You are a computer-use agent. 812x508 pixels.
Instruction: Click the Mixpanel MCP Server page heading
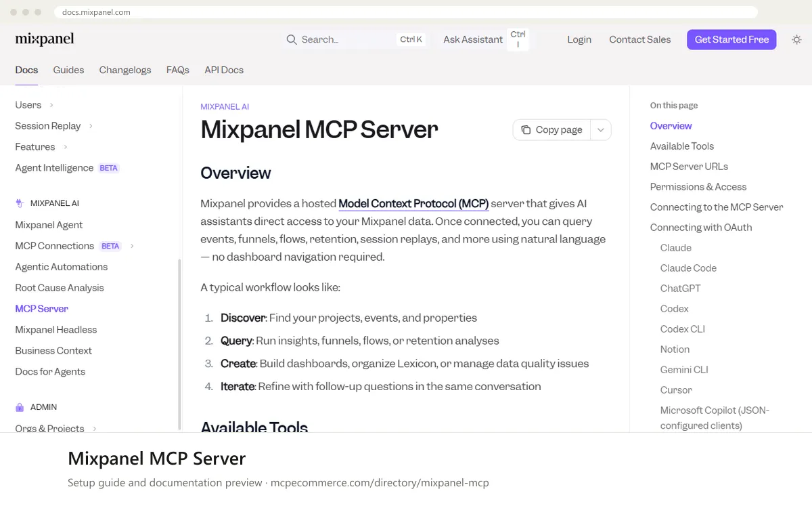(x=319, y=129)
